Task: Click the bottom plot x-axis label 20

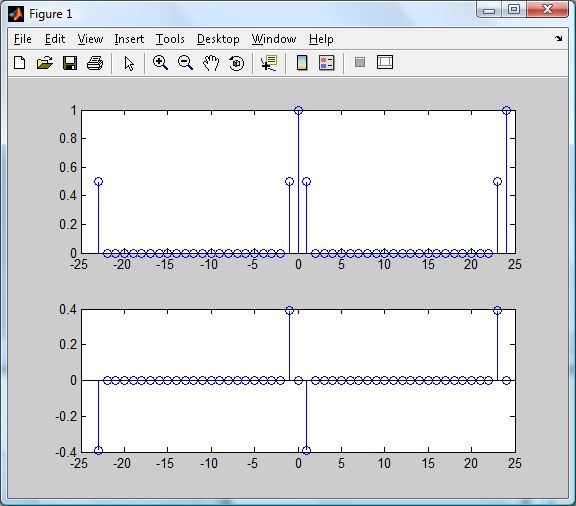Action: [471, 463]
